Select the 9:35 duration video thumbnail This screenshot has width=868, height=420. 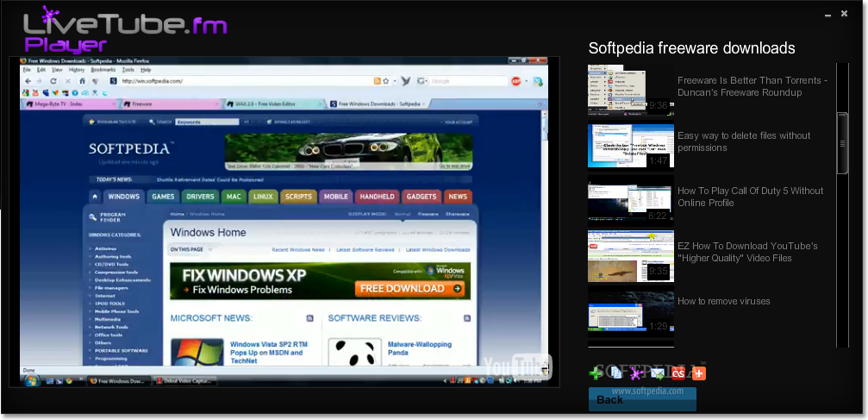tap(631, 256)
